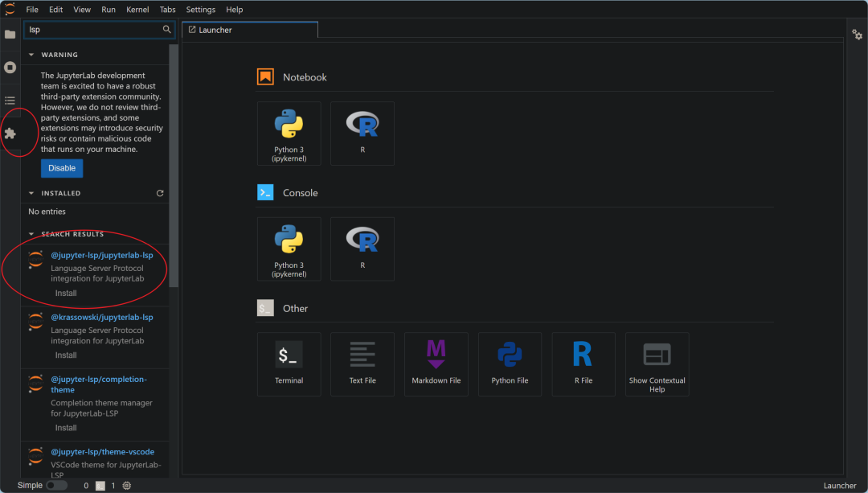Image resolution: width=868 pixels, height=493 pixels.
Task: Collapse the Warning section
Action: coord(31,55)
